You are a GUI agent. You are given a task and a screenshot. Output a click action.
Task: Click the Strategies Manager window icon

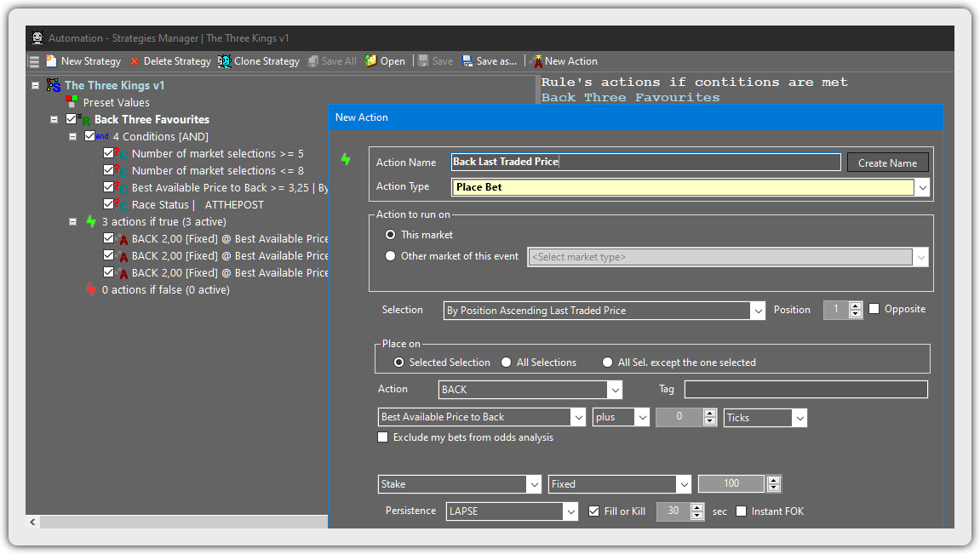(37, 38)
